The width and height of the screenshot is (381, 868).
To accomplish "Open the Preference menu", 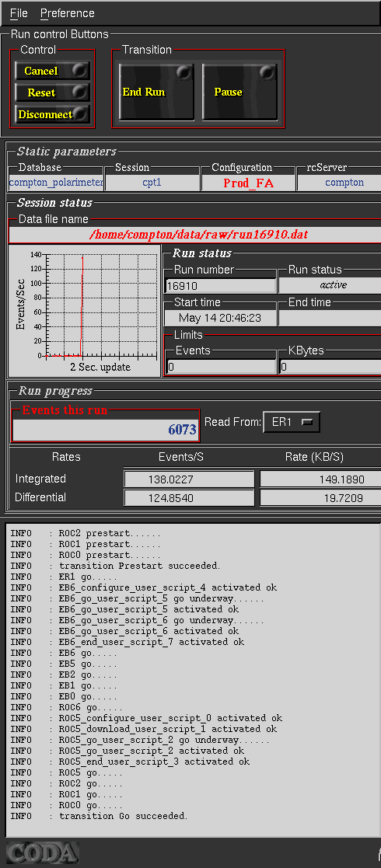I will (68, 12).
